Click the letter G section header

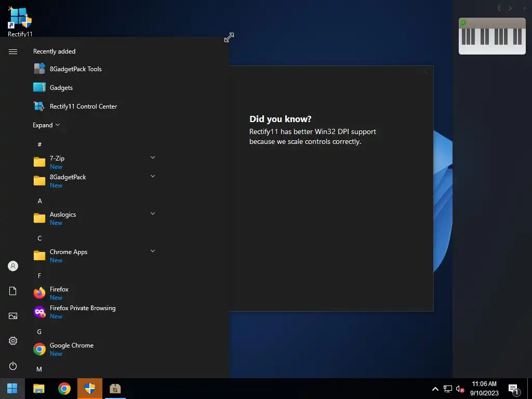(39, 332)
